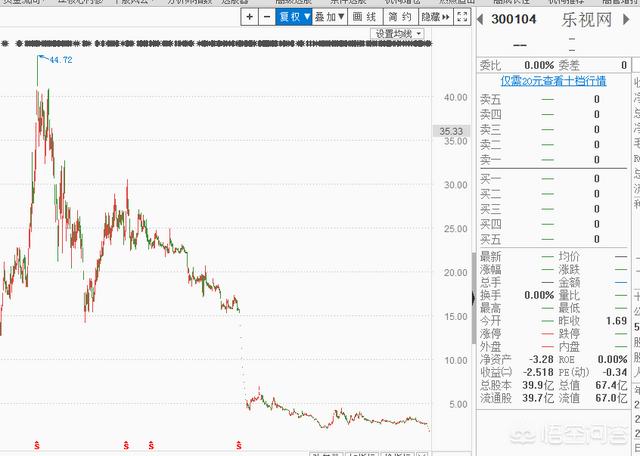Open the 复权 dropdown
This screenshot has width=640, height=456.
[294, 17]
